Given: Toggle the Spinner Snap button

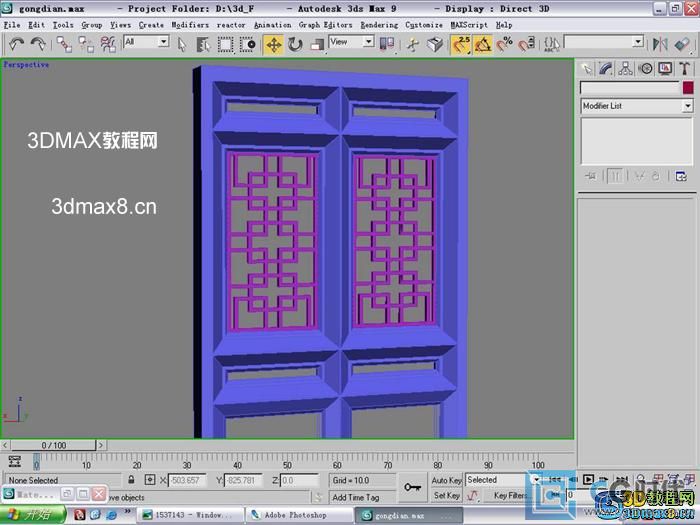Looking at the screenshot, I should pyautogui.click(x=526, y=44).
